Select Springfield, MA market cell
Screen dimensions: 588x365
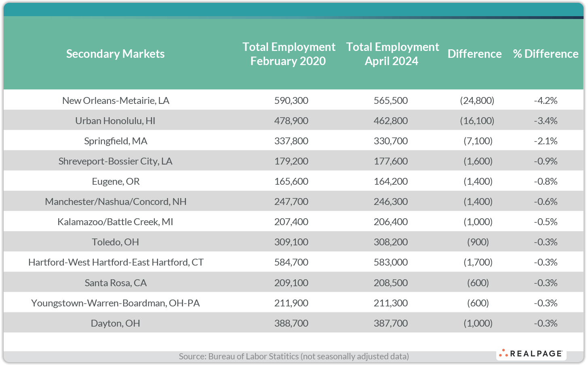116,141
